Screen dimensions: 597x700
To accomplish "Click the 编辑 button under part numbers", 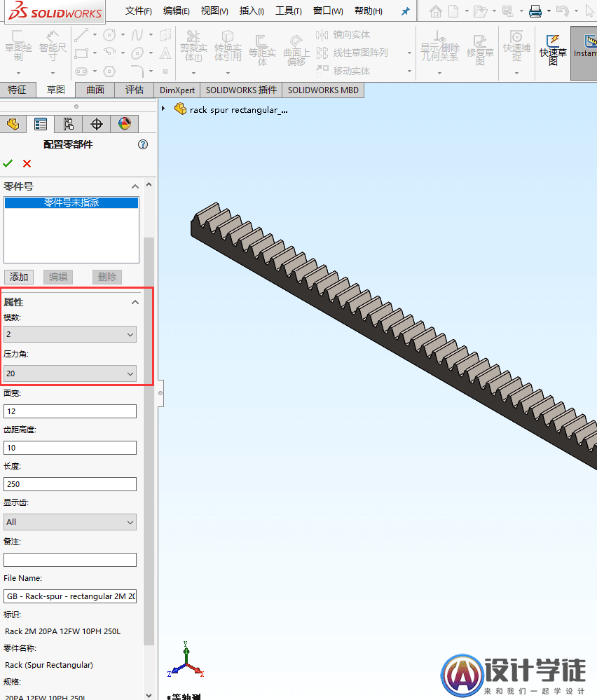I will 58,277.
